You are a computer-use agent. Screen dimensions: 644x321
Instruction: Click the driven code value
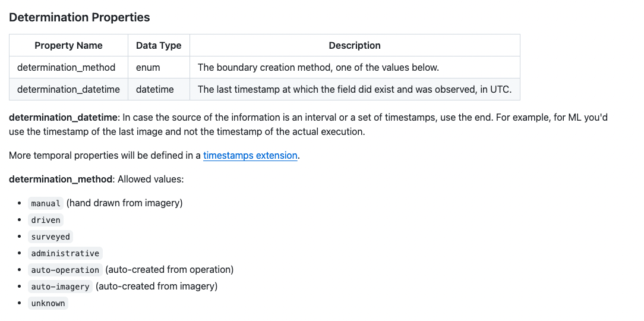tap(46, 220)
